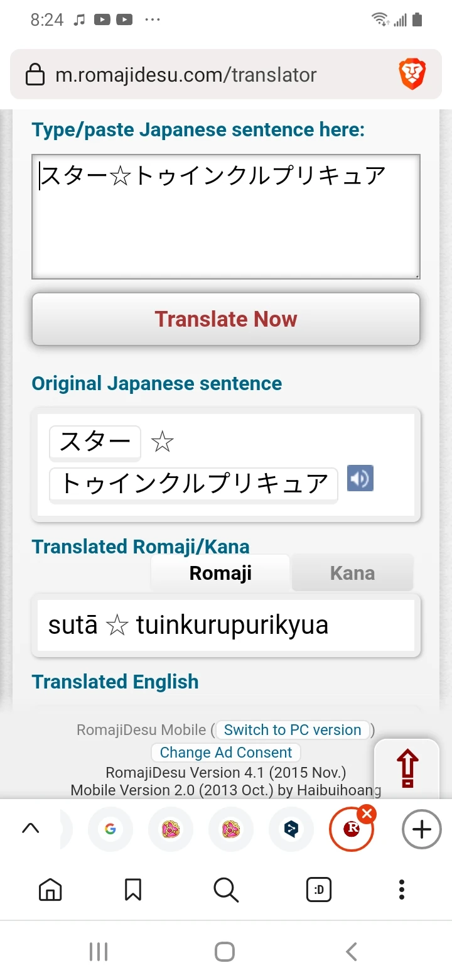
Task: Open browser search with magnifier icon
Action: 225,890
